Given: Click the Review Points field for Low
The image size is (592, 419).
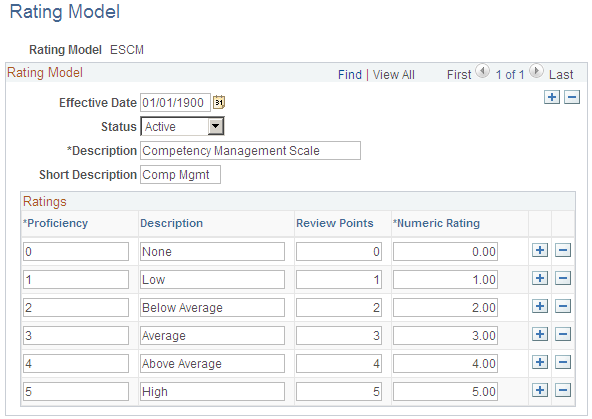Looking at the screenshot, I should coord(339,279).
